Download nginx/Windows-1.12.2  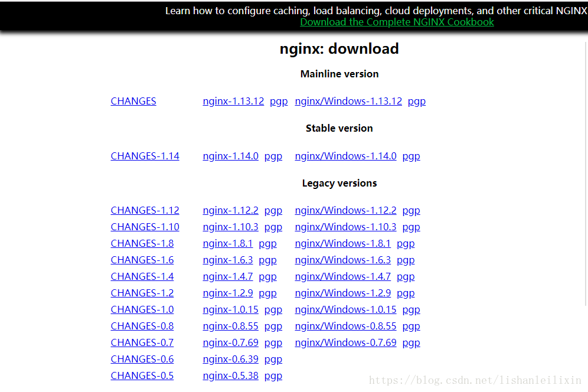click(345, 210)
